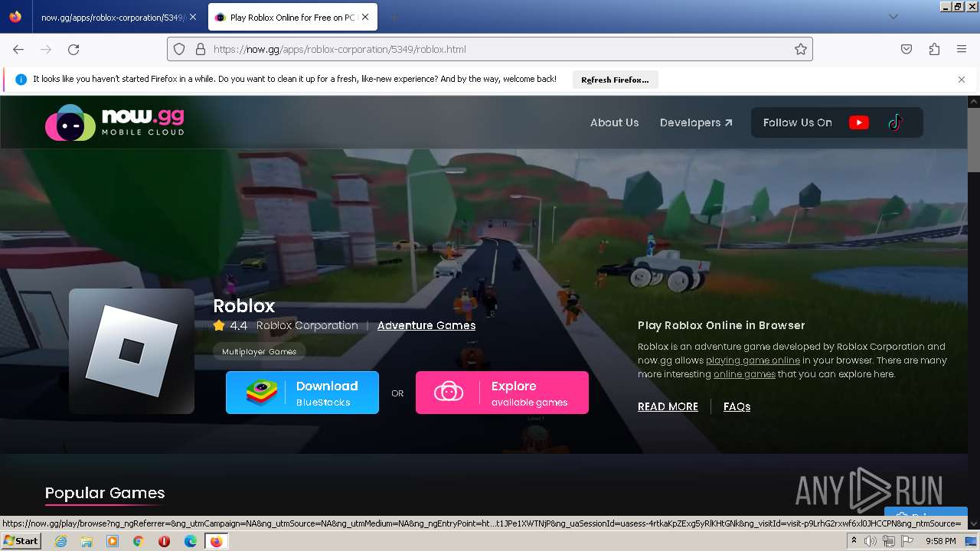Image resolution: width=980 pixels, height=551 pixels.
Task: Expand the list all tabs dropdown arrow
Action: point(893,17)
